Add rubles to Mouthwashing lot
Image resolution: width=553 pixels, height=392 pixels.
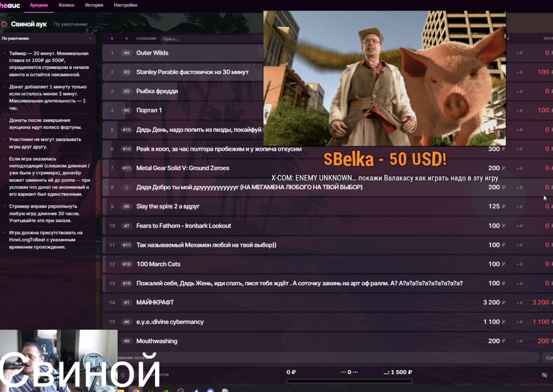519,341
